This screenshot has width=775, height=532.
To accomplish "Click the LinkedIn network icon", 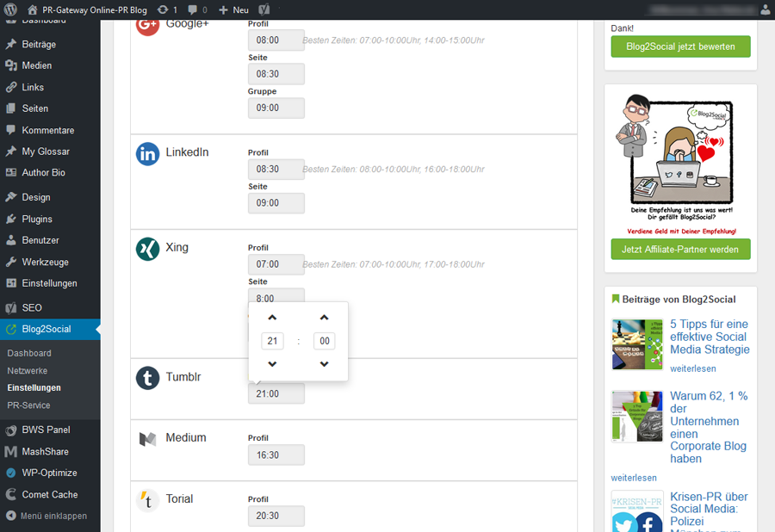I will pyautogui.click(x=147, y=153).
